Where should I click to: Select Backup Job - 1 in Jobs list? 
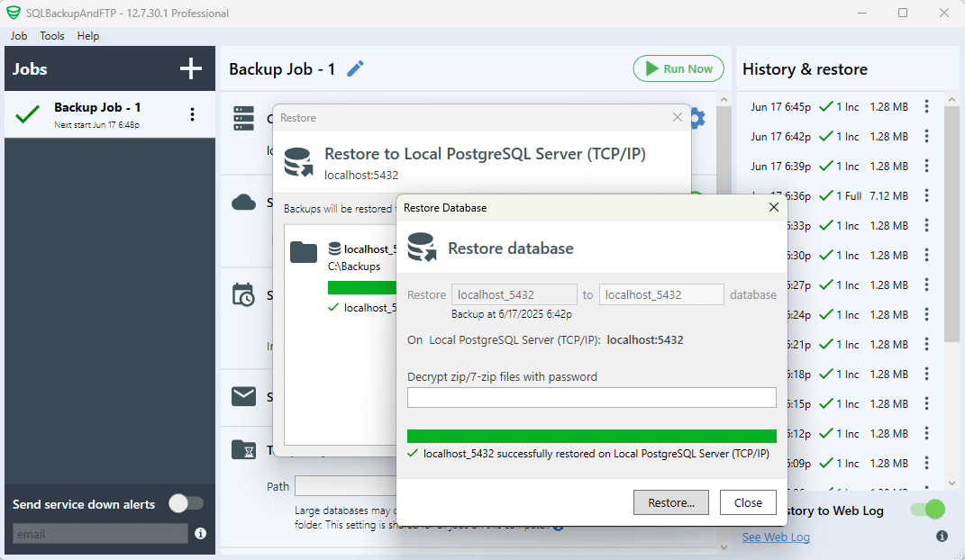click(110, 114)
